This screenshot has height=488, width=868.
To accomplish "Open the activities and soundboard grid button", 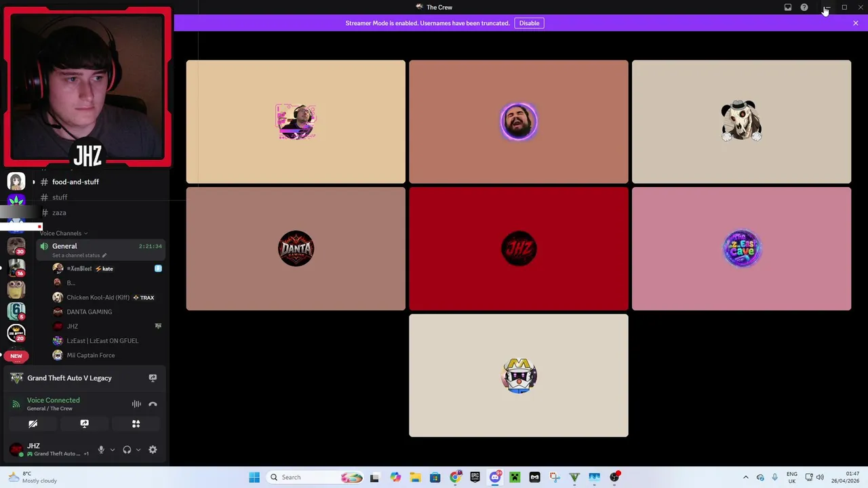I will [x=136, y=424].
